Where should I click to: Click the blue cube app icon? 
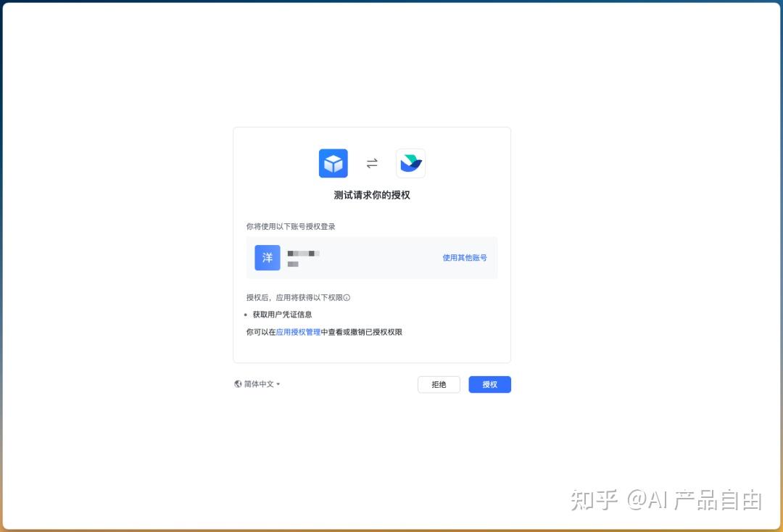(x=333, y=163)
